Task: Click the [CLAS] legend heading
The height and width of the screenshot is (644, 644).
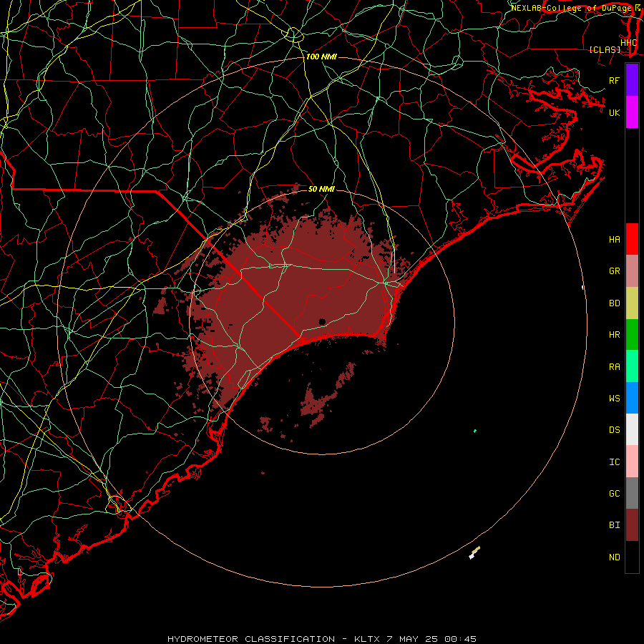Action: pyautogui.click(x=605, y=49)
